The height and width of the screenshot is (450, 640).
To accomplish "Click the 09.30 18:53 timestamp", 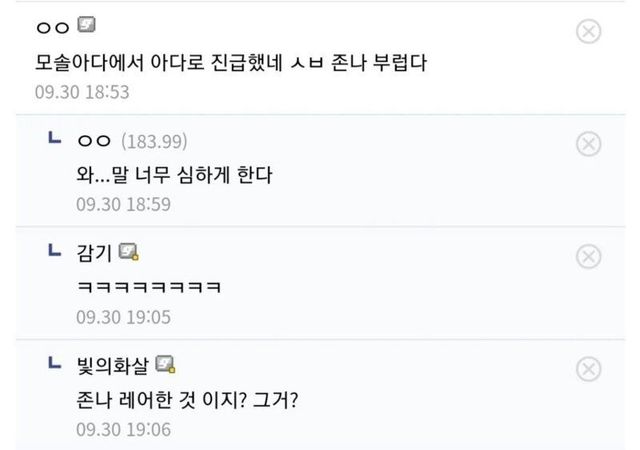I will (x=82, y=91).
